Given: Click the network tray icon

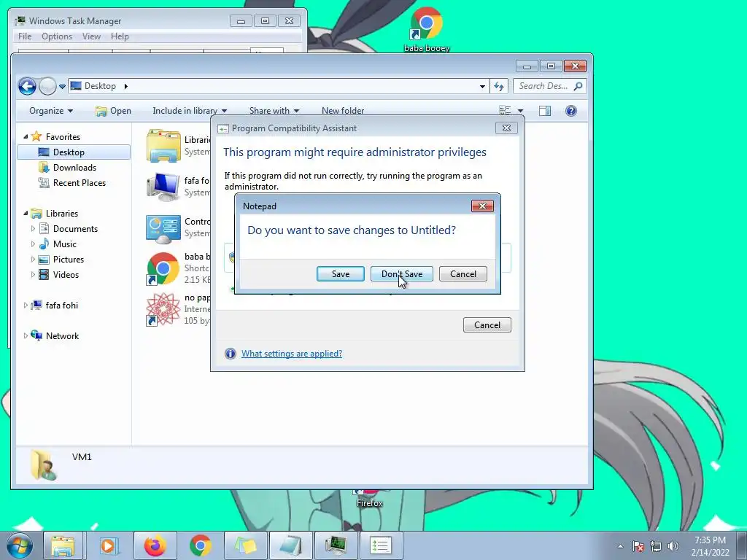Looking at the screenshot, I should click(x=656, y=546).
